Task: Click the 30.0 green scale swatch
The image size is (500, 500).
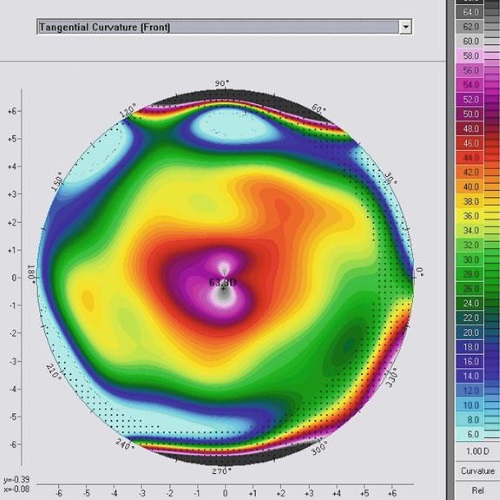Action: [470, 260]
